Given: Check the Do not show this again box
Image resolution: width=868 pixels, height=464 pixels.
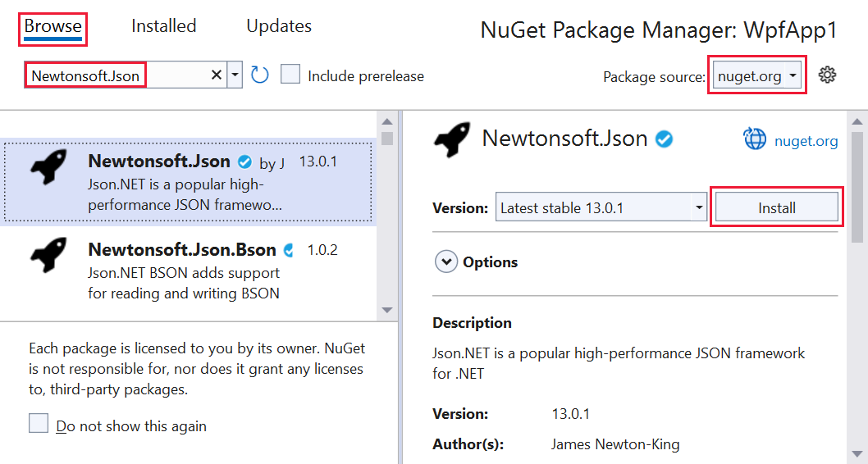Looking at the screenshot, I should pos(39,423).
